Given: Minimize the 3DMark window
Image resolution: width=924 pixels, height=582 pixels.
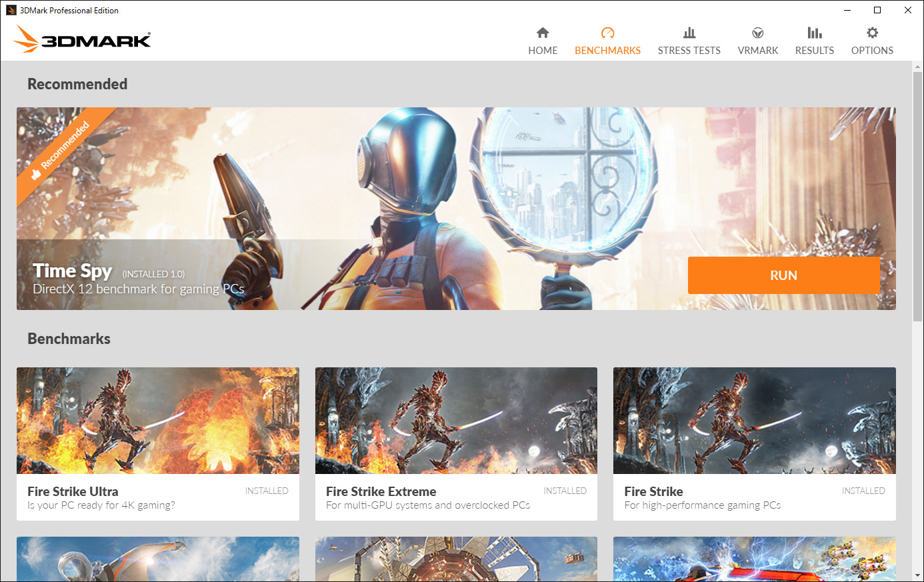Looking at the screenshot, I should coord(847,10).
